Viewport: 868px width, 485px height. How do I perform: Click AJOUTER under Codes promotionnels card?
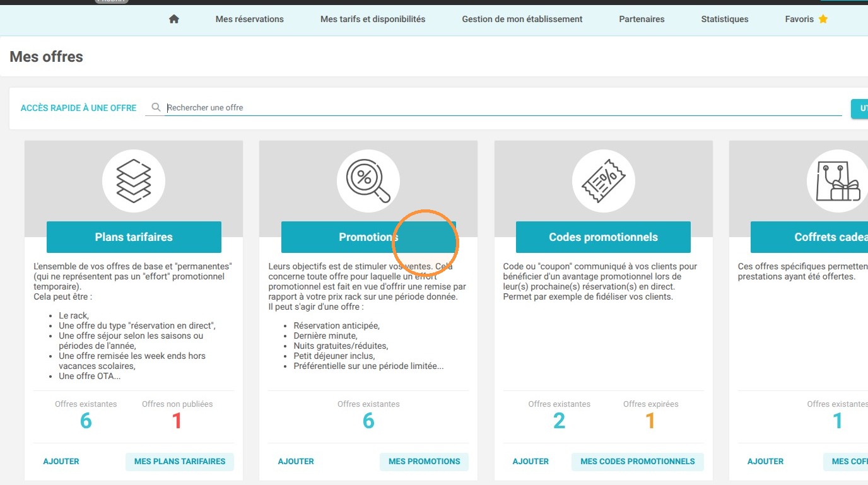pos(531,462)
